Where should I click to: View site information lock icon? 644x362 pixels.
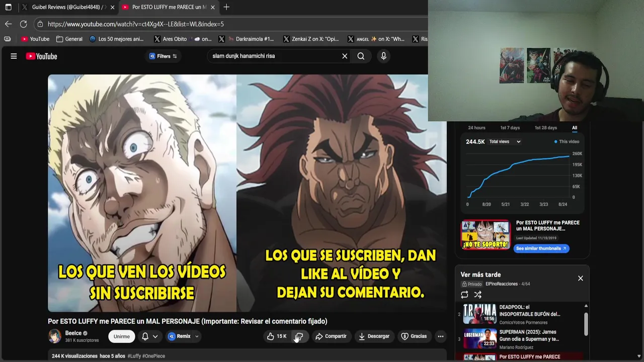coord(40,24)
